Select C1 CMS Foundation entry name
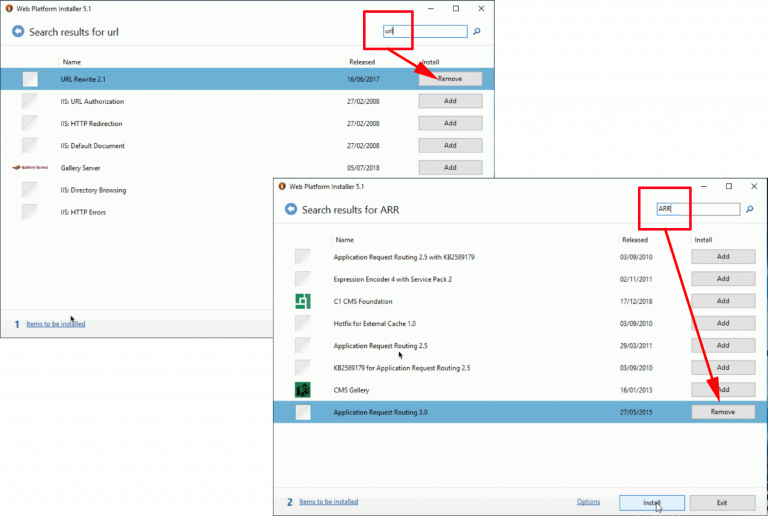 pyautogui.click(x=363, y=302)
